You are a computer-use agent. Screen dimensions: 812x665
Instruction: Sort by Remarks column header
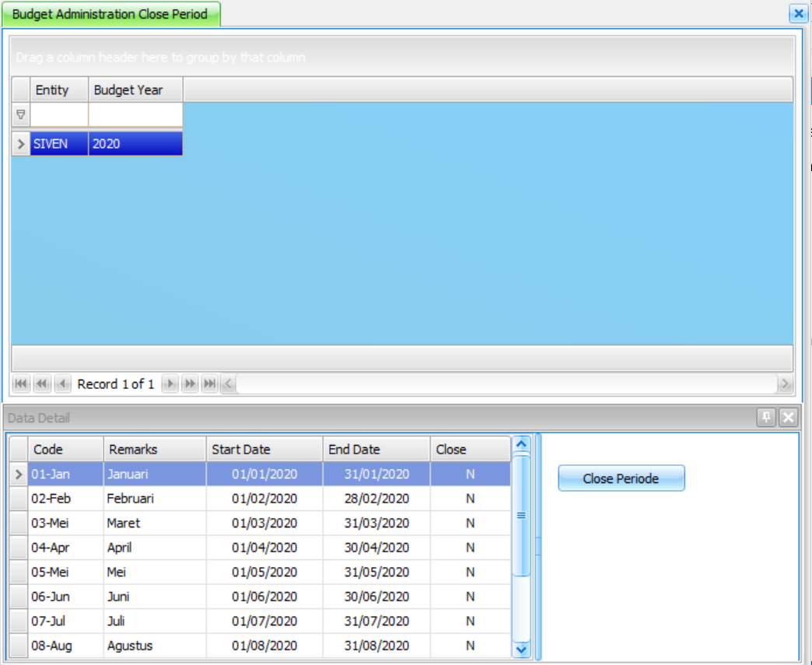pyautogui.click(x=155, y=449)
